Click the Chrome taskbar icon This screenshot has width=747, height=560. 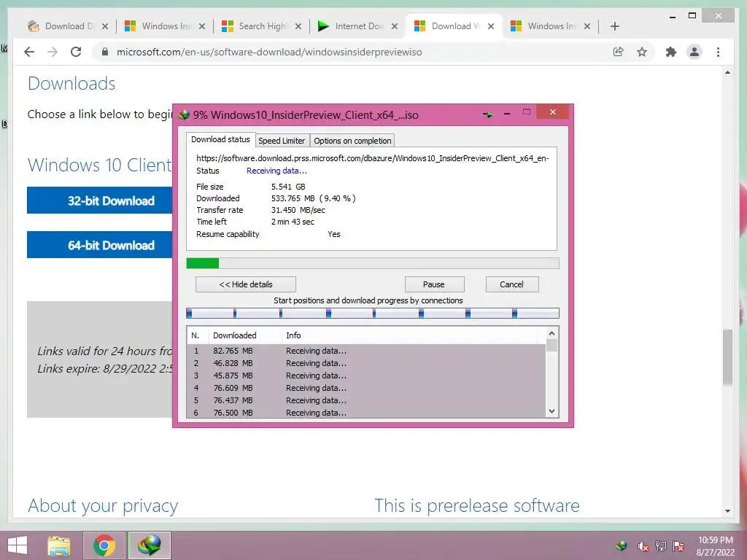(104, 545)
